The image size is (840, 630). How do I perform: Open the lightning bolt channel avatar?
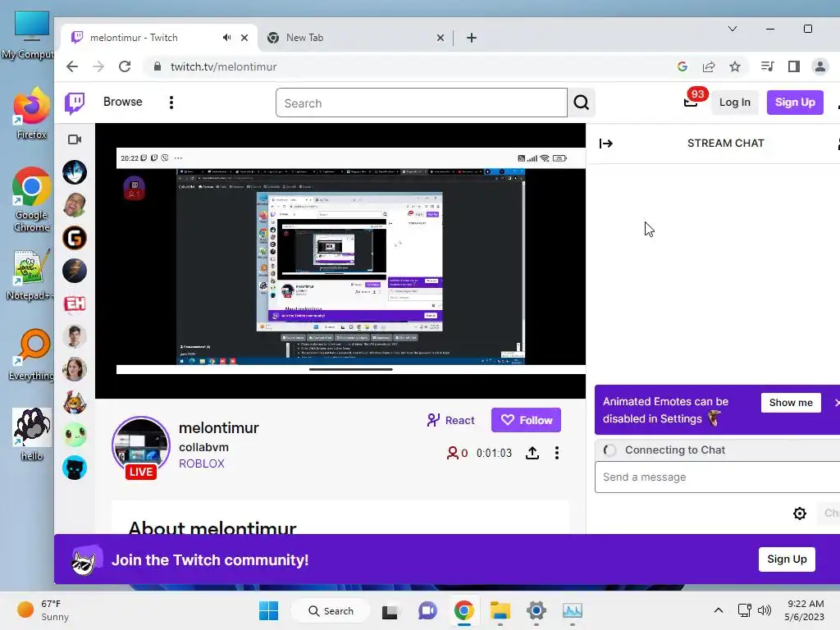pos(75,271)
